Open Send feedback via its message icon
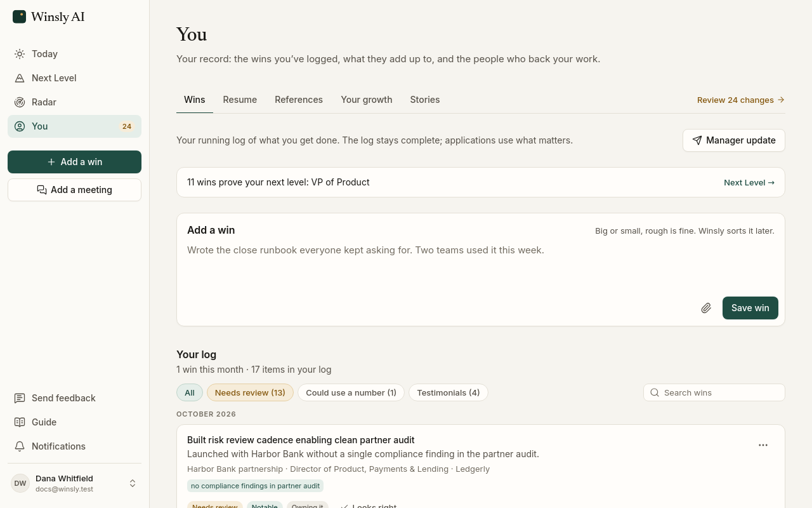Image resolution: width=812 pixels, height=508 pixels. coord(20,398)
